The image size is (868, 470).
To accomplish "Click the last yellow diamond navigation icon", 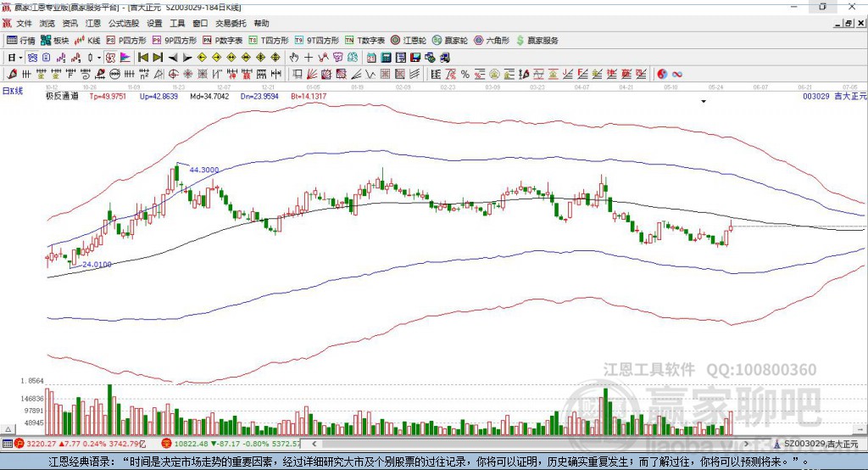I will (275, 58).
